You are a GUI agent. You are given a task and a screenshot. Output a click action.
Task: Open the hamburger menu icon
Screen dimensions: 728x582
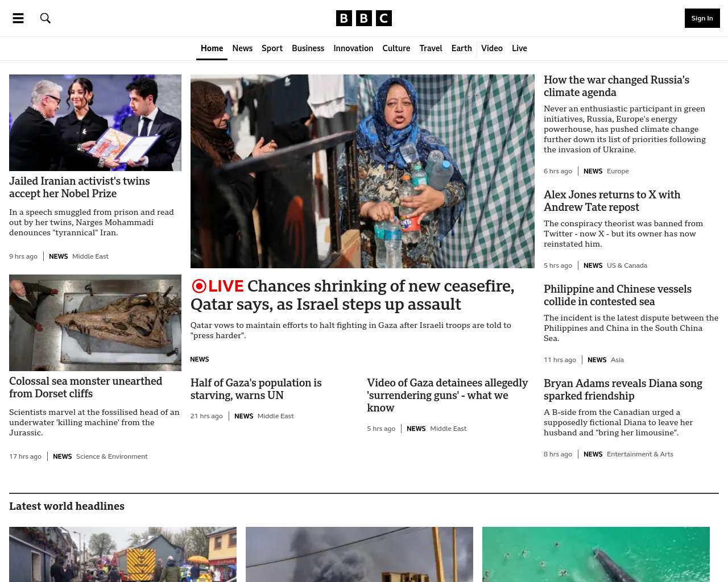pyautogui.click(x=18, y=18)
